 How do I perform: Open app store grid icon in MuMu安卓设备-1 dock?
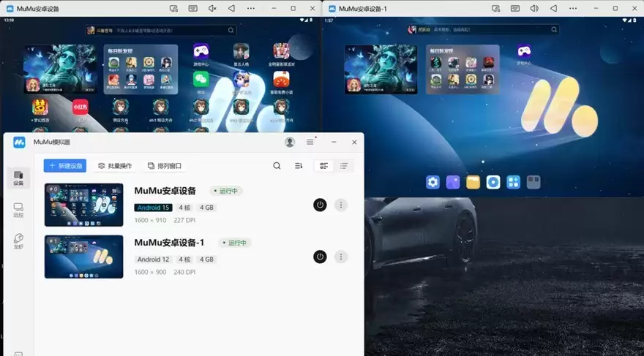pyautogui.click(x=514, y=182)
